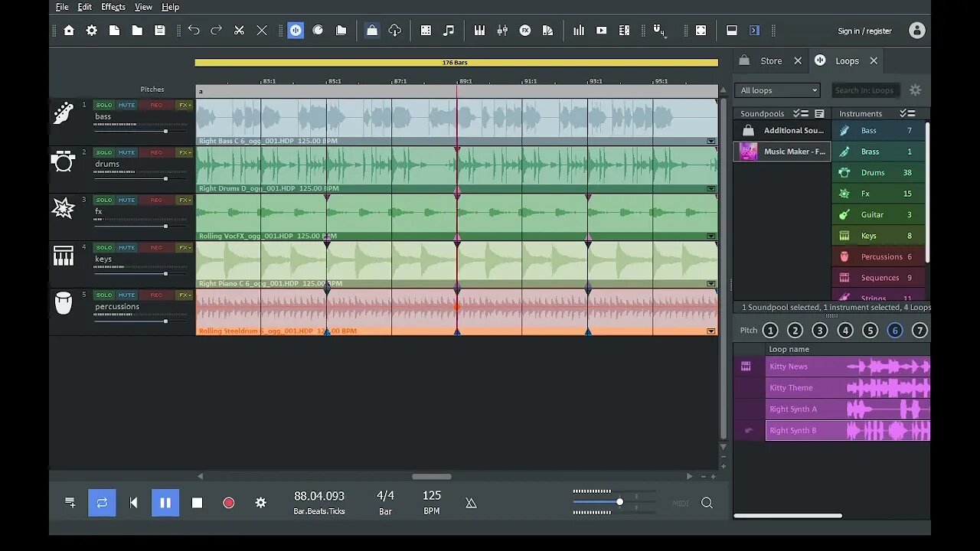The image size is (980, 551).
Task: Expand the Right Bass C clip menu arrow
Action: [x=711, y=141]
